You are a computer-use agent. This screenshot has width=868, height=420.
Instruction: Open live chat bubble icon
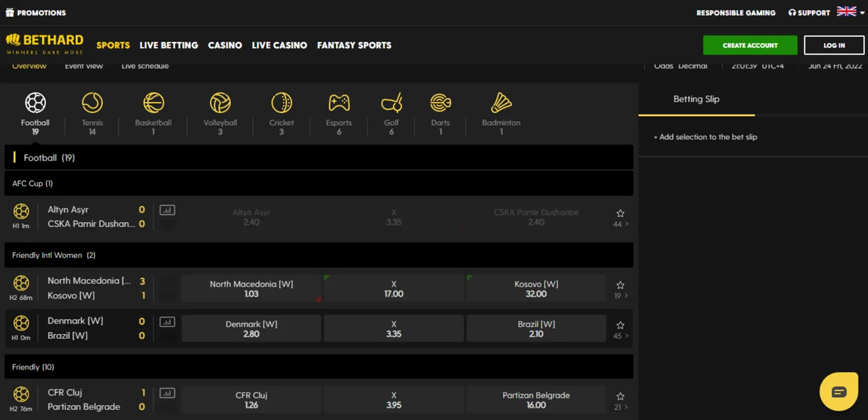839,391
